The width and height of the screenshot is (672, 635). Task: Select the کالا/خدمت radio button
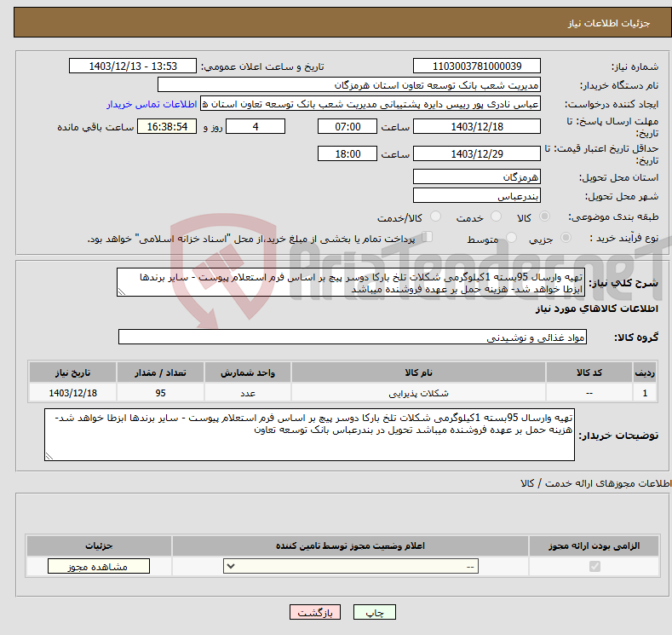pyautogui.click(x=435, y=216)
